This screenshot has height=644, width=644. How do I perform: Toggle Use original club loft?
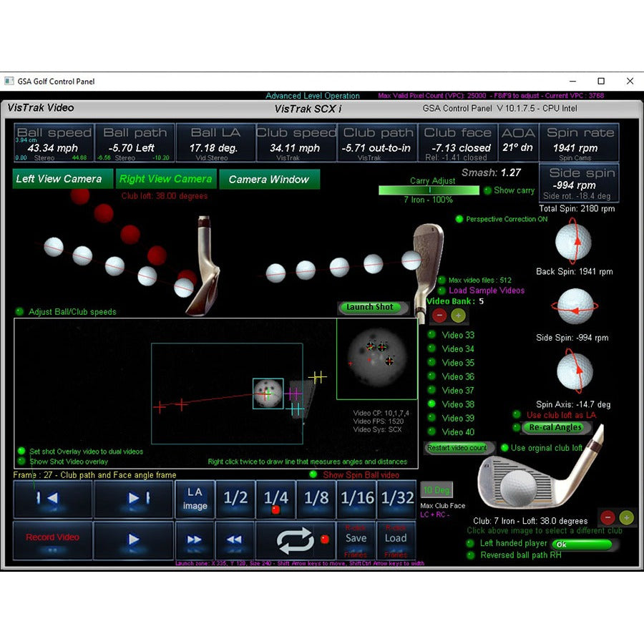point(504,448)
